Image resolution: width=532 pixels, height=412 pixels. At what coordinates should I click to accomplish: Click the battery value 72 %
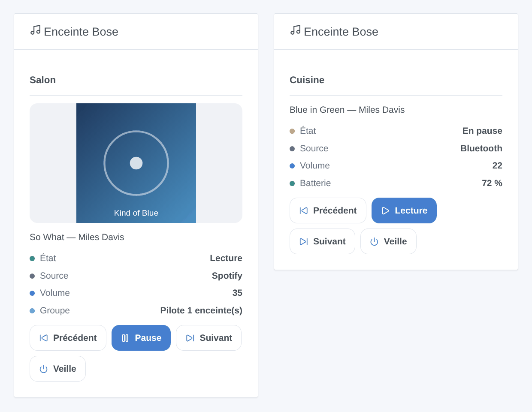pyautogui.click(x=492, y=183)
